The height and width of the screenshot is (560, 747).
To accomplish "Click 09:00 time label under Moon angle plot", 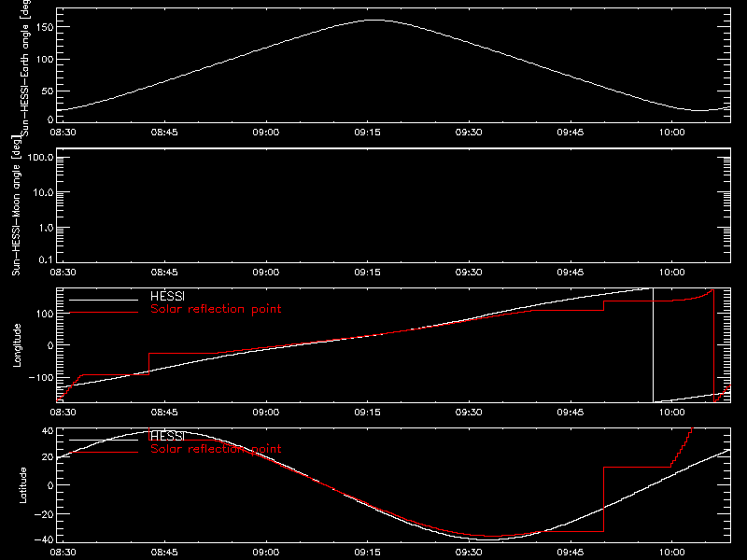I will pyautogui.click(x=266, y=272).
